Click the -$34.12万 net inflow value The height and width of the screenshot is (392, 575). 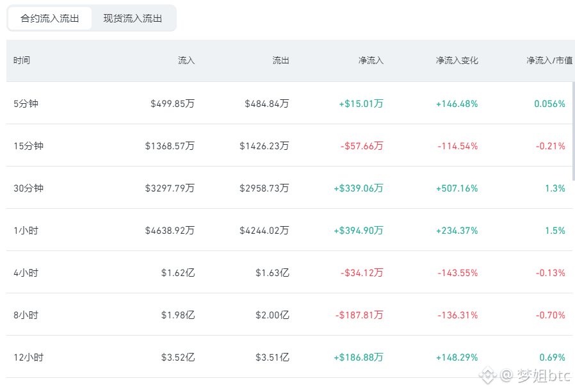tap(362, 273)
